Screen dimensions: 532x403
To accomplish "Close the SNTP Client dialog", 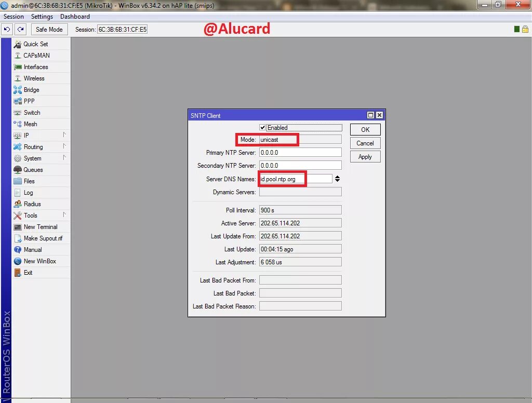I will pos(379,115).
